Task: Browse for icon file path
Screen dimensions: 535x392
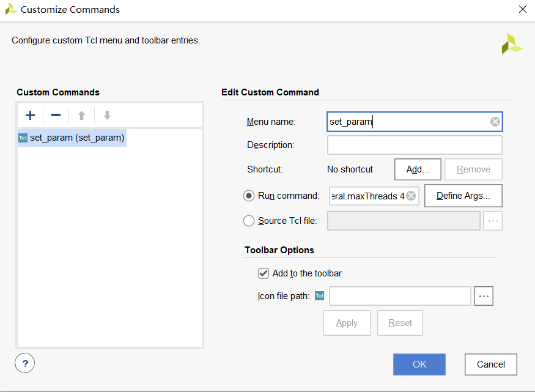Action: click(484, 296)
